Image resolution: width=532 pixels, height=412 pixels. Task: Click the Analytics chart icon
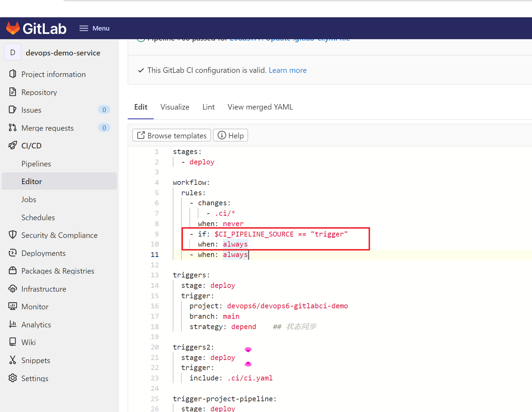[x=13, y=324]
